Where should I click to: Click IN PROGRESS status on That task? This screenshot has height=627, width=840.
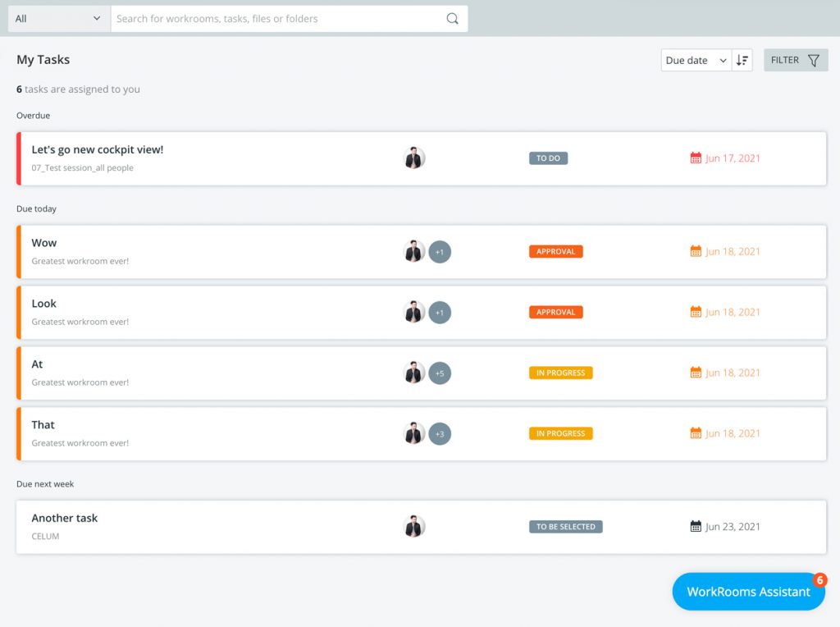click(x=560, y=434)
